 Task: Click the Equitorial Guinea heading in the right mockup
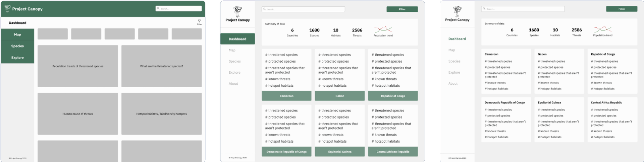coord(549,103)
